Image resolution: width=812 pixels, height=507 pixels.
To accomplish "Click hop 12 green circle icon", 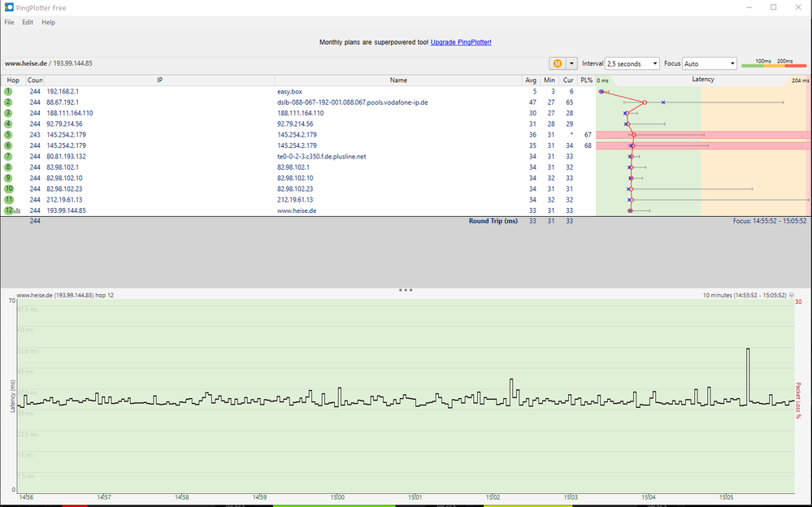I will pos(8,210).
